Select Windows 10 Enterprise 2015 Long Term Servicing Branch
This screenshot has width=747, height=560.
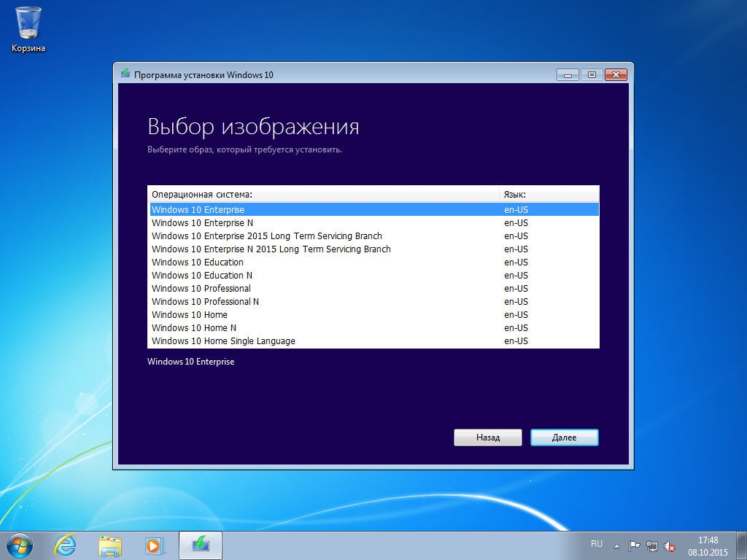click(x=374, y=236)
